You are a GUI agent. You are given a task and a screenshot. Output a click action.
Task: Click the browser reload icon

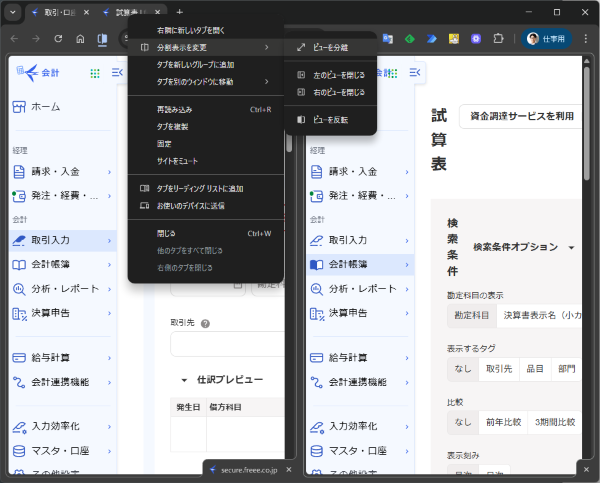pos(59,38)
